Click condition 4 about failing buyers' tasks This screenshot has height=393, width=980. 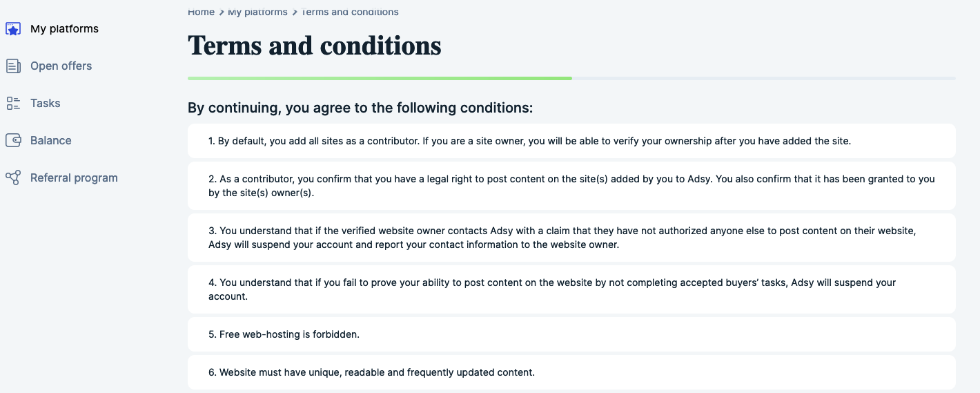point(571,289)
